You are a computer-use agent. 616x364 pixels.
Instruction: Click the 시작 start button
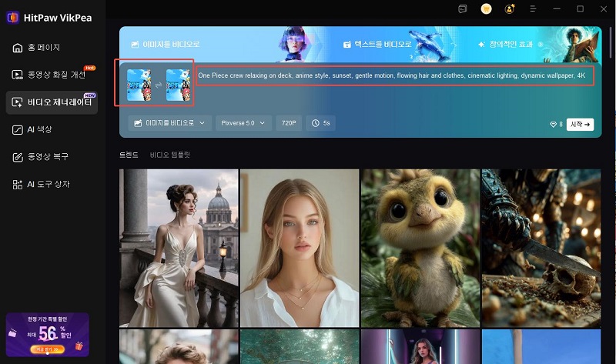tap(580, 124)
